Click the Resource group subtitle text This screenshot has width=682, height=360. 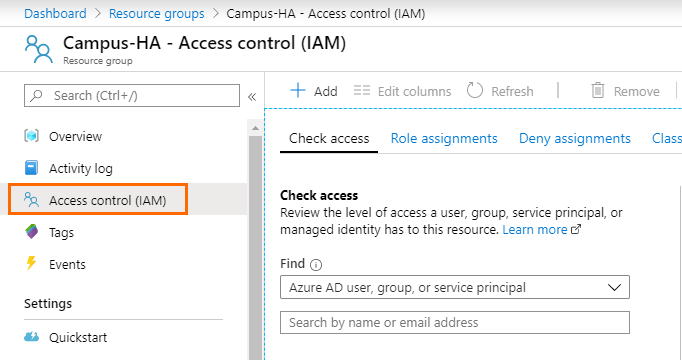coord(98,61)
